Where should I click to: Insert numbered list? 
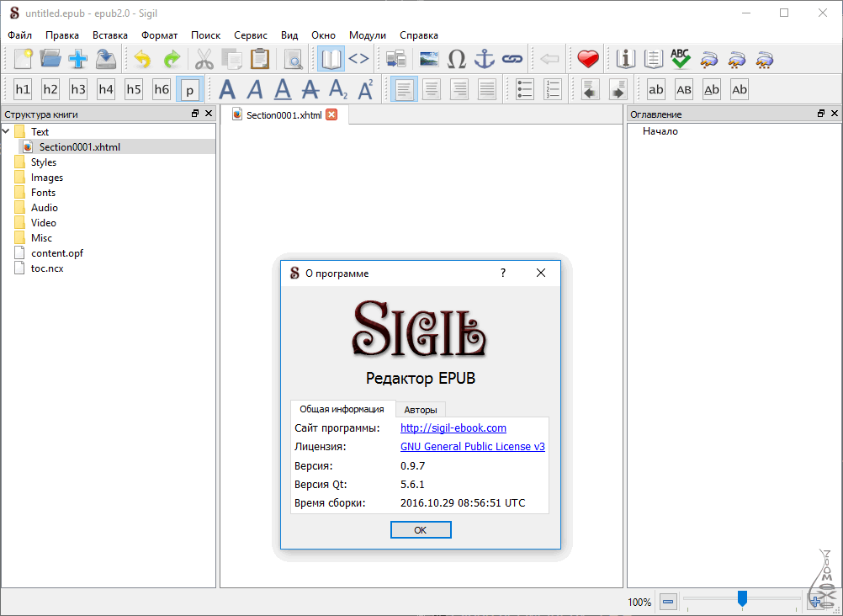tap(552, 89)
